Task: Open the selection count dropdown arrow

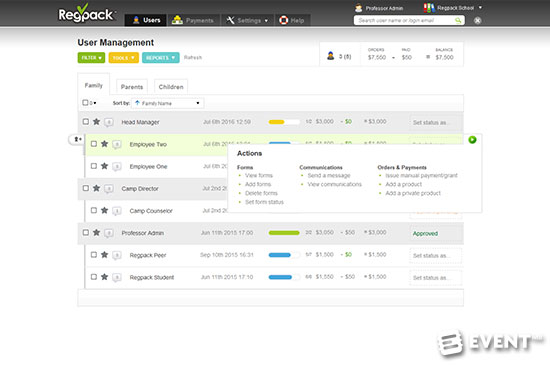Action: 95,103
